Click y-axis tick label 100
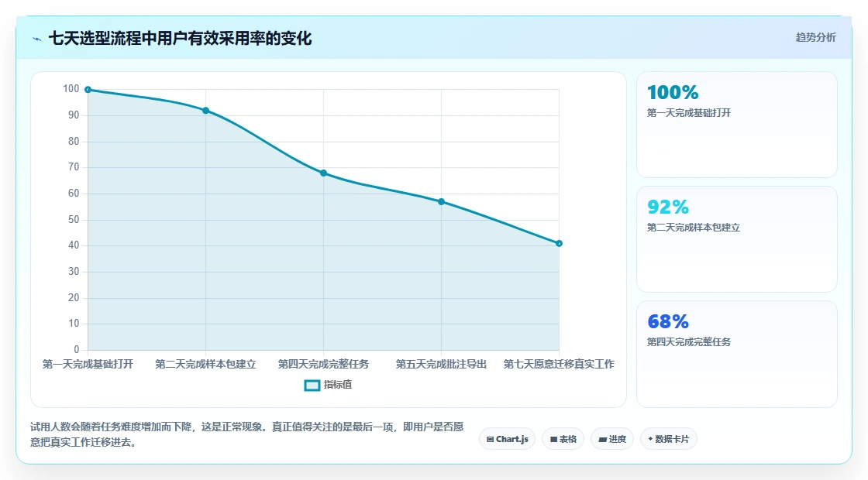The image size is (868, 480). [71, 89]
